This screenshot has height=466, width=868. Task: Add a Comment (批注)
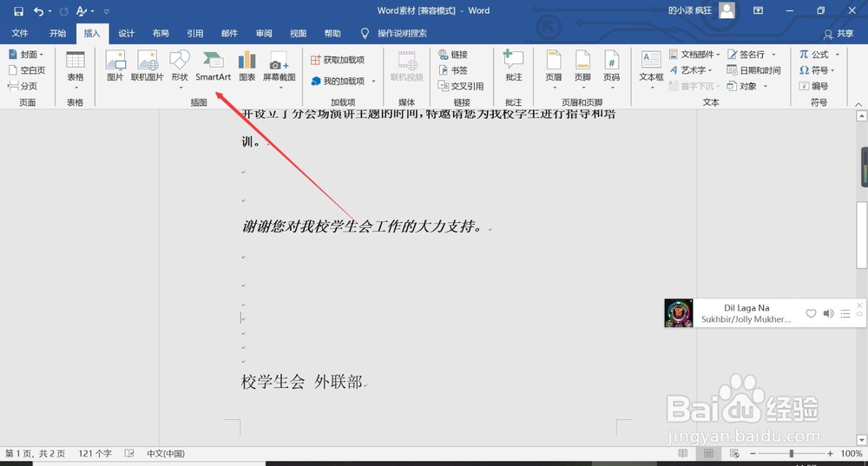tap(514, 66)
